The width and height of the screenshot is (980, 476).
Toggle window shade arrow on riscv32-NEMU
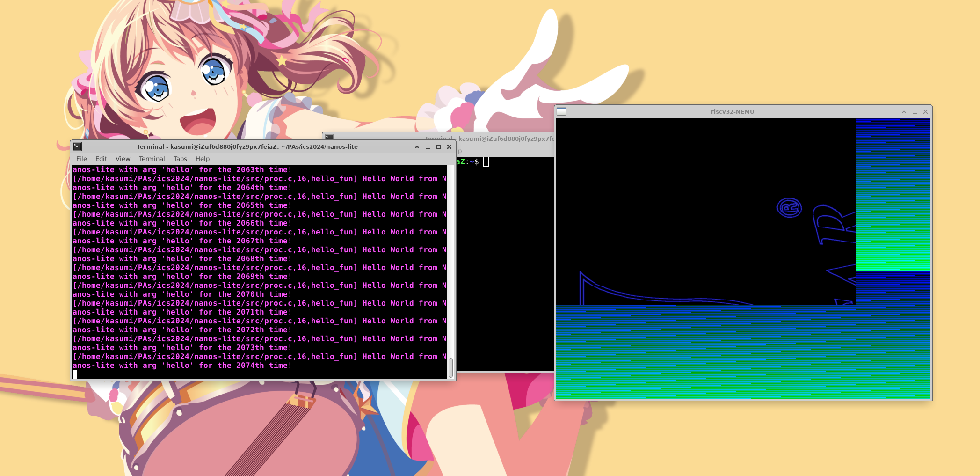[x=903, y=112]
